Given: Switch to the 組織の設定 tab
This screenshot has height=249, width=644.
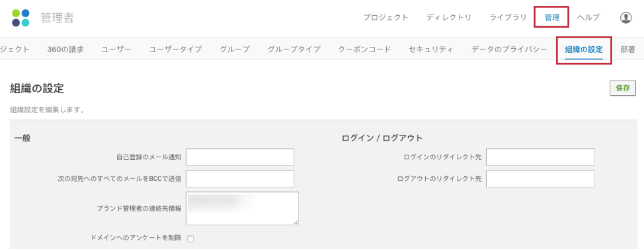Looking at the screenshot, I should pos(584,50).
